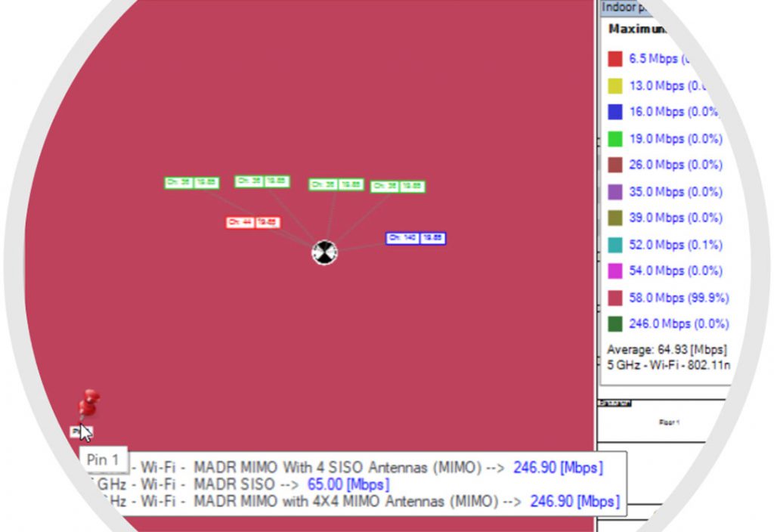Screen dimensions: 774x532
Task: Select the 26.0 Mbps (0.0%) legend text
Action: pyautogui.click(x=676, y=165)
